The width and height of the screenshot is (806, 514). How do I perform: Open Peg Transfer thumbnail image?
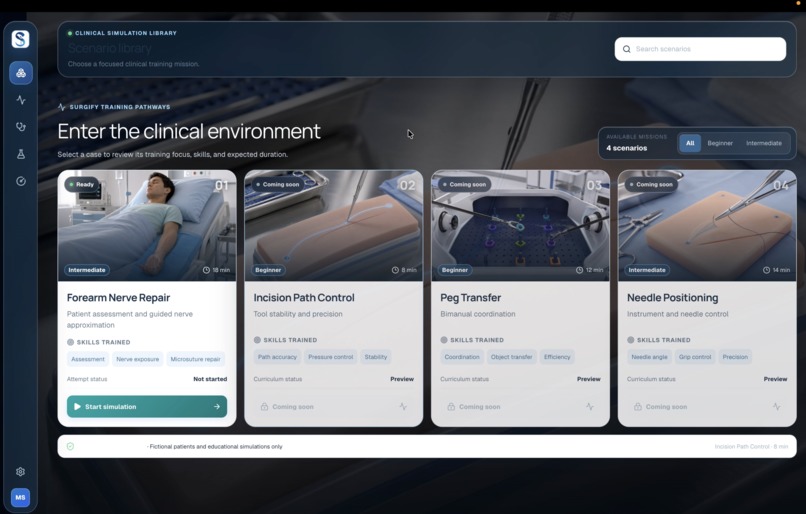pyautogui.click(x=520, y=226)
